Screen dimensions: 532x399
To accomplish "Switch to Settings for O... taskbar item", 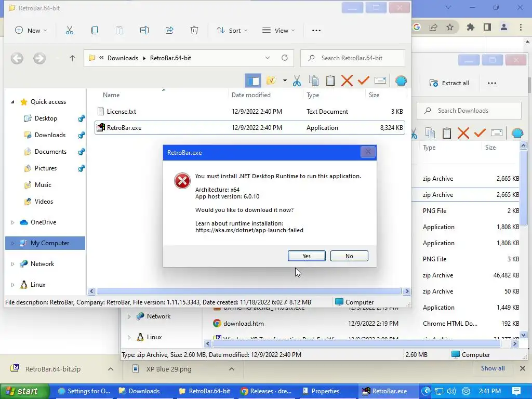I will point(84,391).
